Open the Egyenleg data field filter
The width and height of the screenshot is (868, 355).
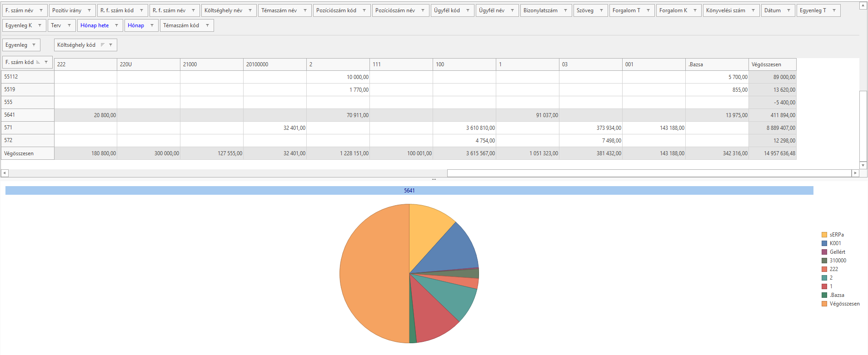[34, 45]
